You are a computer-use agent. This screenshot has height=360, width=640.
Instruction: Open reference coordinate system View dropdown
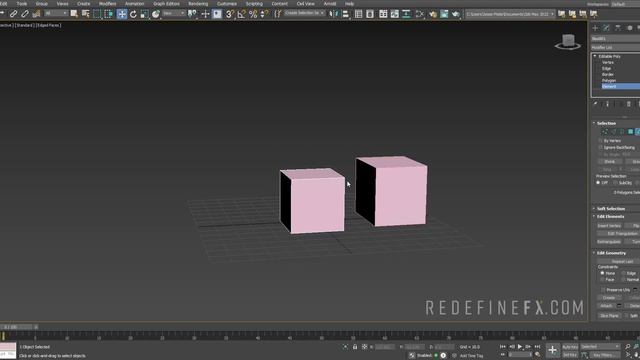click(173, 13)
